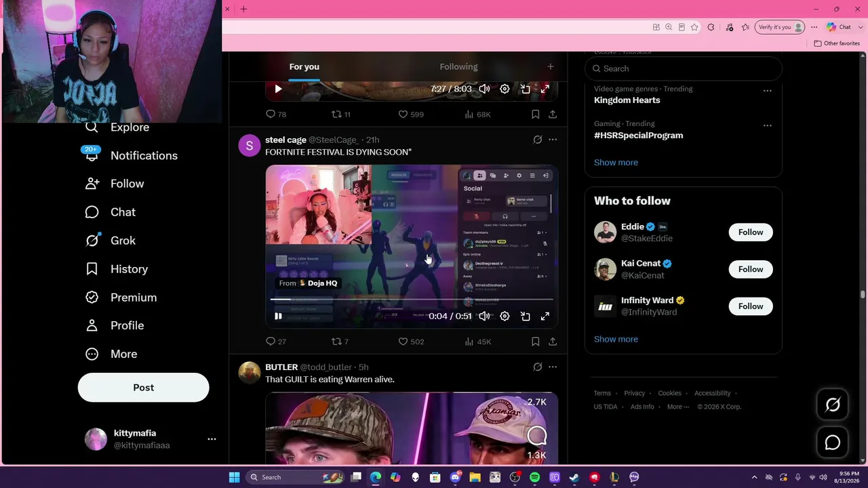Open the Follow page in the sidebar

coord(115,184)
